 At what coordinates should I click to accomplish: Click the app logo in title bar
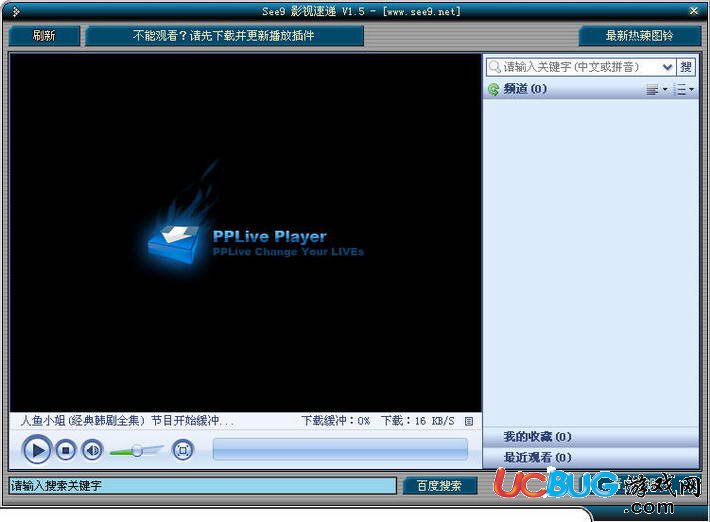15,11
